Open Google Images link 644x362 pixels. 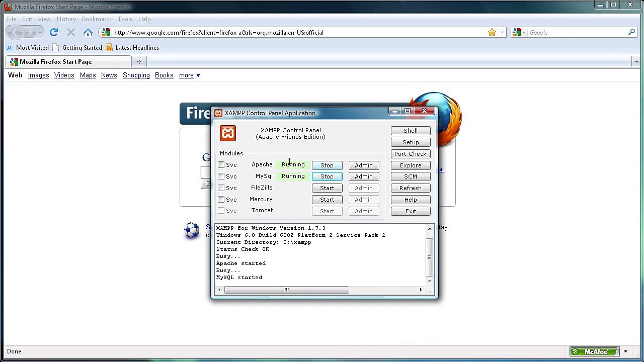tap(39, 75)
